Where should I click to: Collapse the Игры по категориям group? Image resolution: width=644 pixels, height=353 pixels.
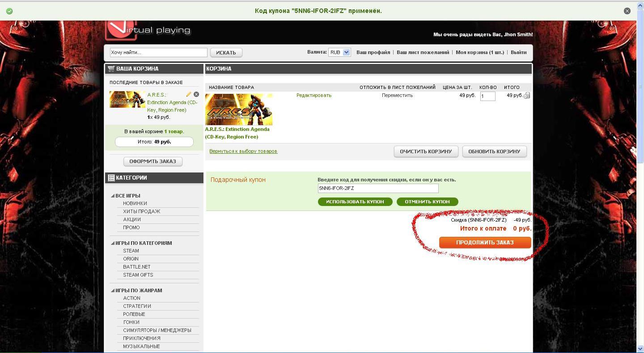pos(113,243)
